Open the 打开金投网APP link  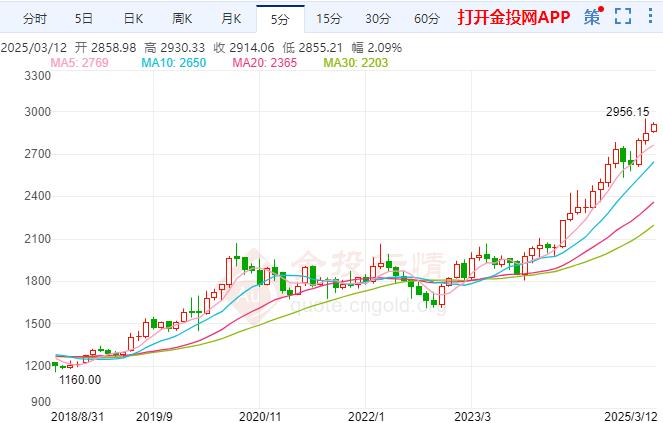(x=514, y=17)
